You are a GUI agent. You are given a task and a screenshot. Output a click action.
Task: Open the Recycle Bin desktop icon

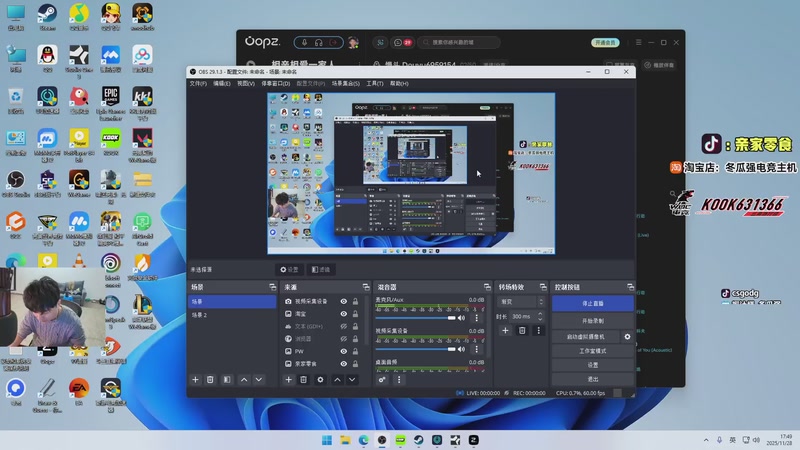click(x=16, y=100)
